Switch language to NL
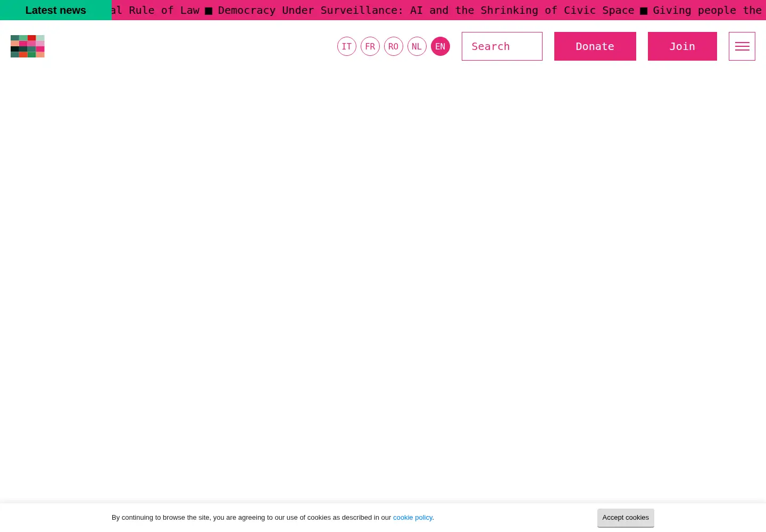This screenshot has height=532, width=766. tap(417, 46)
